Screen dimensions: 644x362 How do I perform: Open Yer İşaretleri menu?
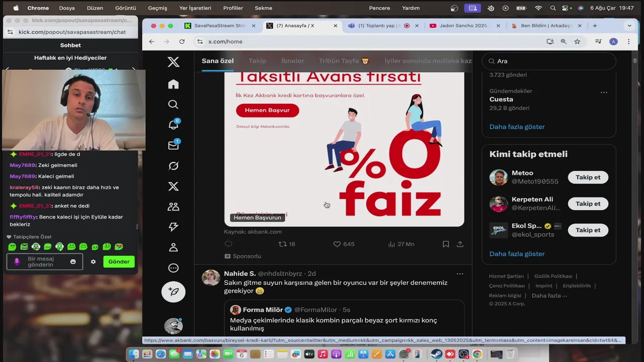coord(195,8)
